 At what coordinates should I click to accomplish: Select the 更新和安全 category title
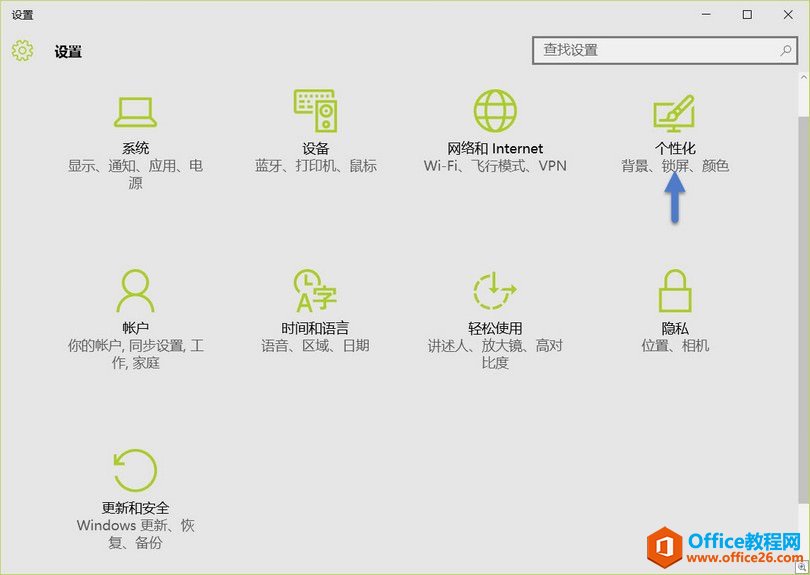135,508
